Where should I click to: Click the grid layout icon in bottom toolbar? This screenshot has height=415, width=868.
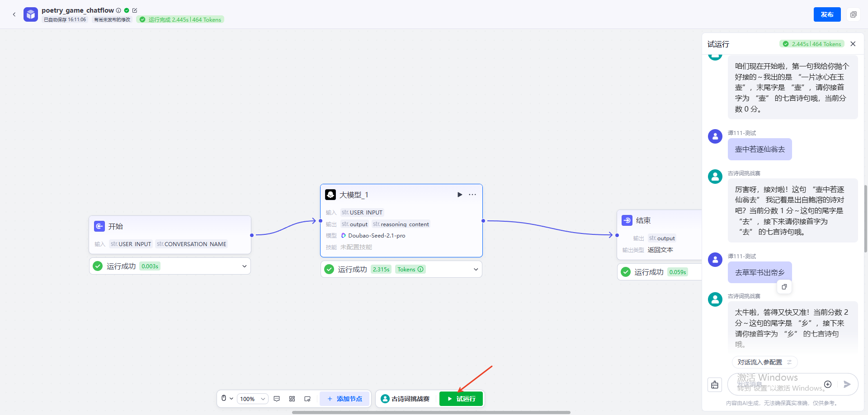tap(292, 399)
